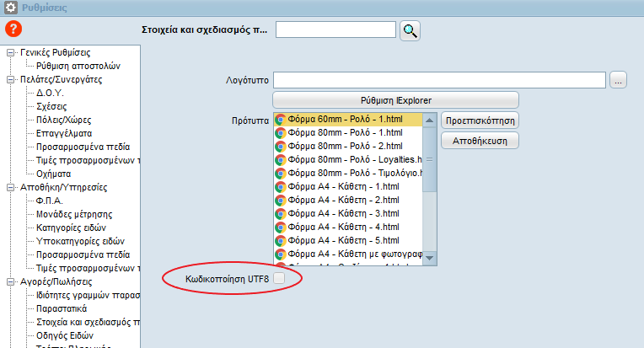This screenshot has width=644, height=348.
Task: Focus the Λογότυπο path input field
Action: click(439, 80)
